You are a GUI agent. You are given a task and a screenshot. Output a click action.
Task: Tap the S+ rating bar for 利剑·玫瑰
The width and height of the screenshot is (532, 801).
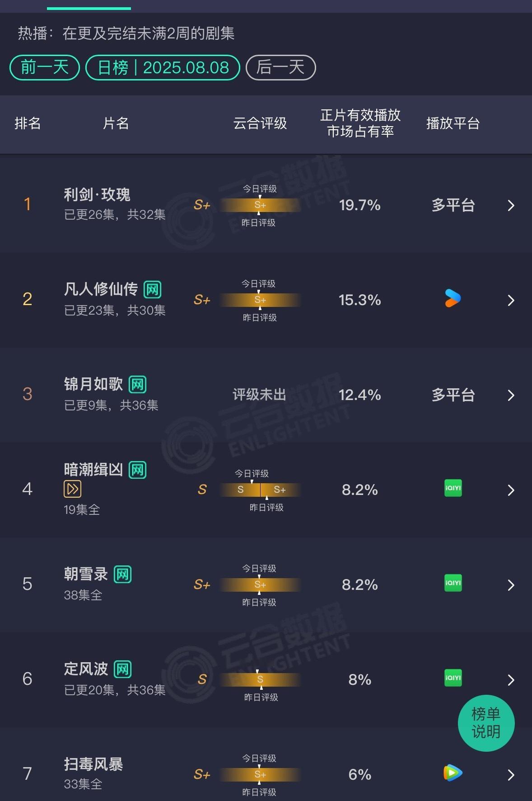tap(260, 205)
